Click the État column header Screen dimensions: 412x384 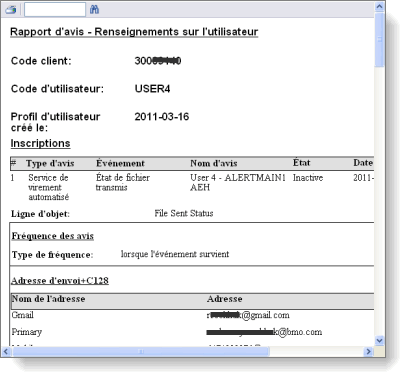301,163
